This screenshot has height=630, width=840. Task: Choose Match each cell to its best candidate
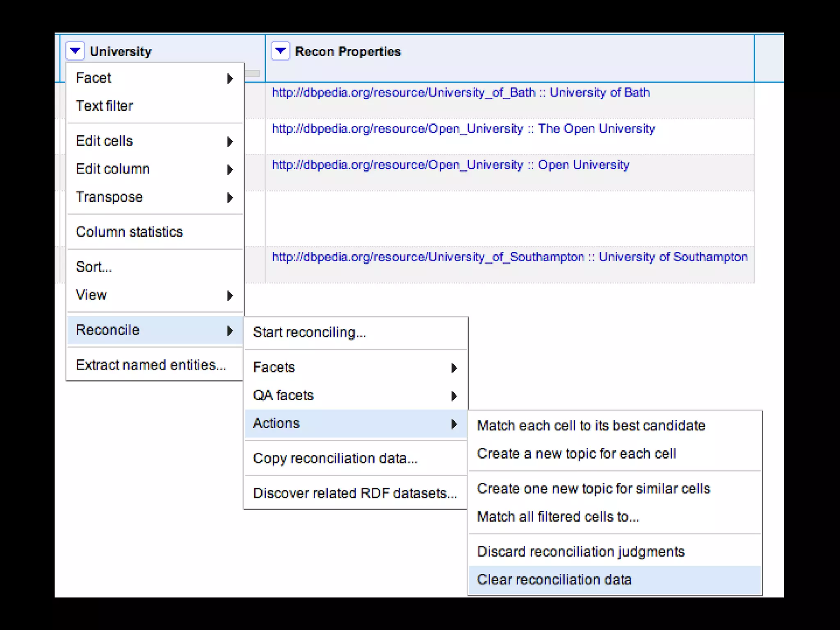point(591,426)
